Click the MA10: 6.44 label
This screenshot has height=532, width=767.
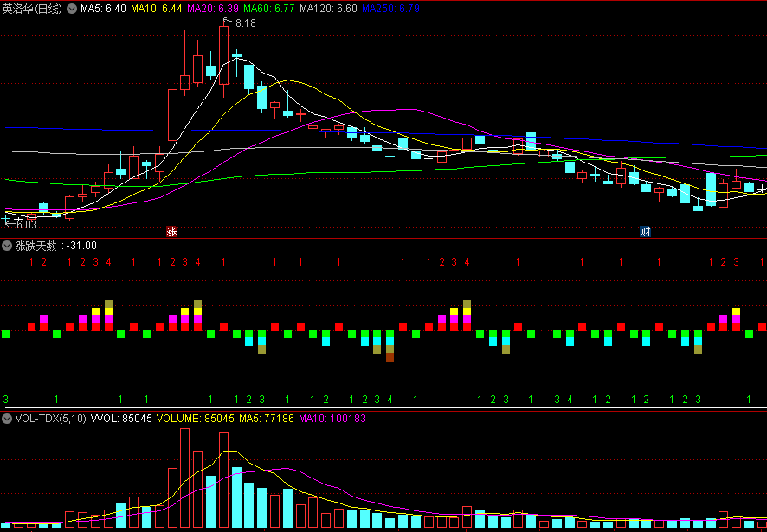[x=157, y=9]
